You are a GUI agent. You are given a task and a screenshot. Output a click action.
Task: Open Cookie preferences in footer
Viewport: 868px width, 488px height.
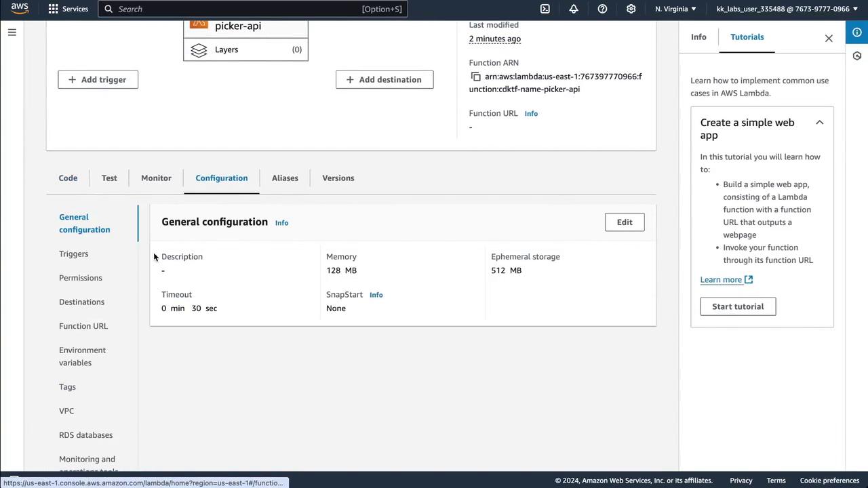(829, 481)
